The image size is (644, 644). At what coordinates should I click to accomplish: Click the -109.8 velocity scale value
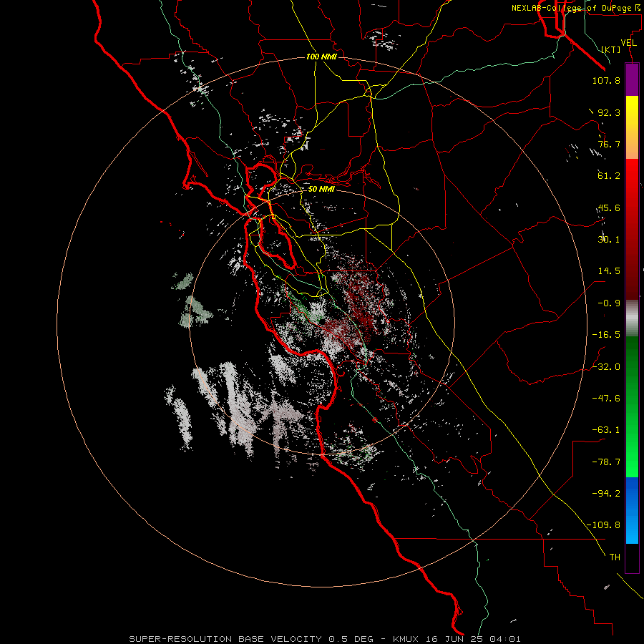(x=603, y=525)
